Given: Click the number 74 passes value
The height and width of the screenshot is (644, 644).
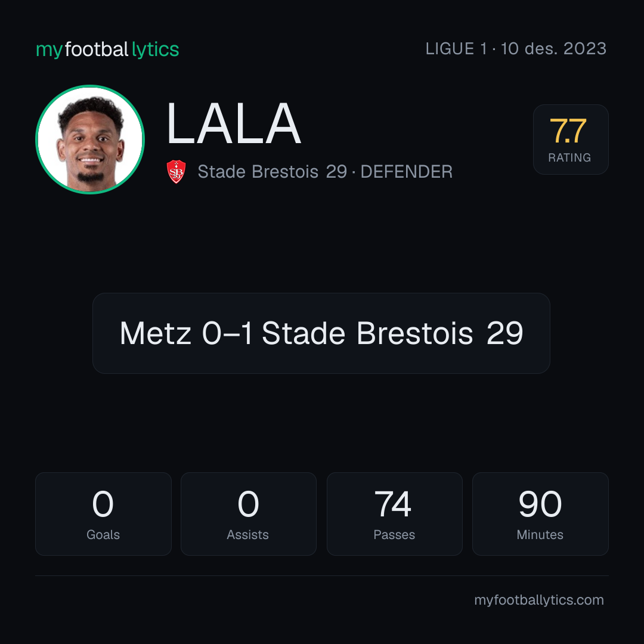Looking at the screenshot, I should click(x=393, y=504).
